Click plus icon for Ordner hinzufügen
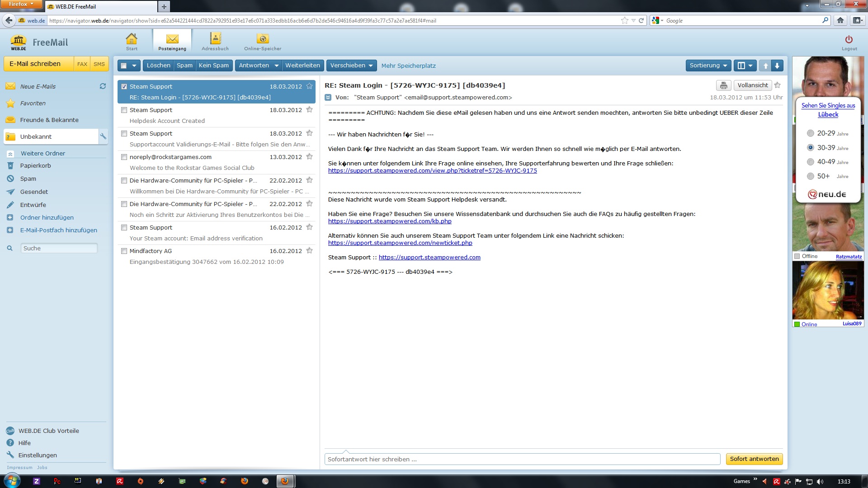 [x=10, y=217]
